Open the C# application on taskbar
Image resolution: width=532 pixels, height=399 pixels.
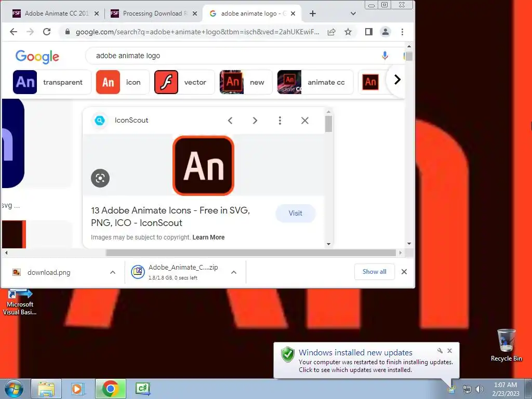point(143,389)
